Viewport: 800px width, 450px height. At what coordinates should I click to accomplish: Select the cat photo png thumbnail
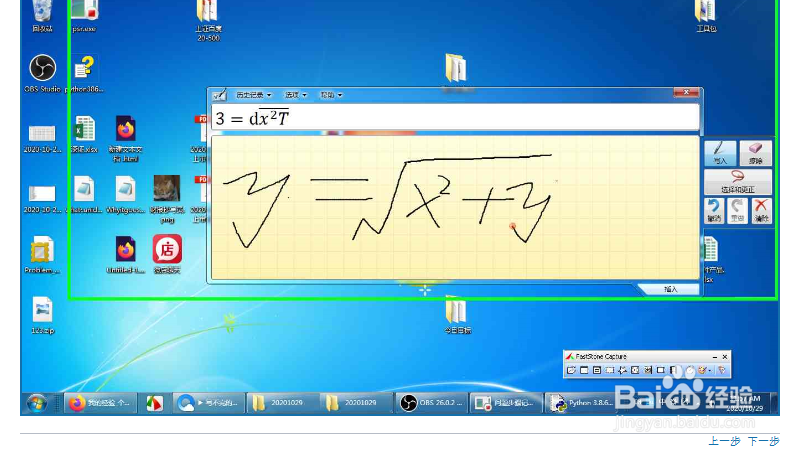(167, 199)
